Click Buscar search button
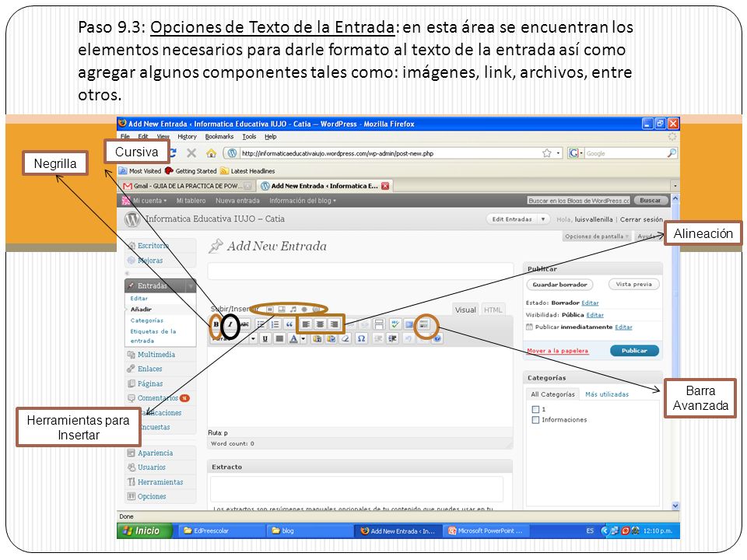Screen dimensions: 747x560 (650, 201)
